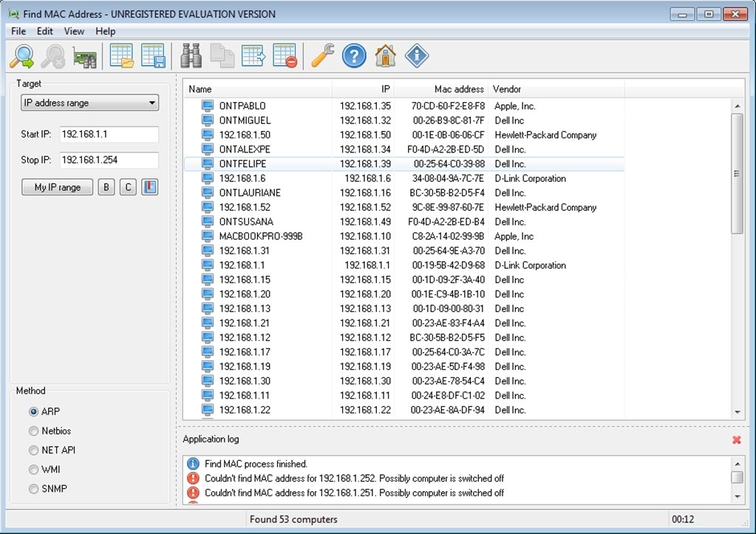Click D-Link Corporation vendor for 192.168.1.1

point(530,266)
